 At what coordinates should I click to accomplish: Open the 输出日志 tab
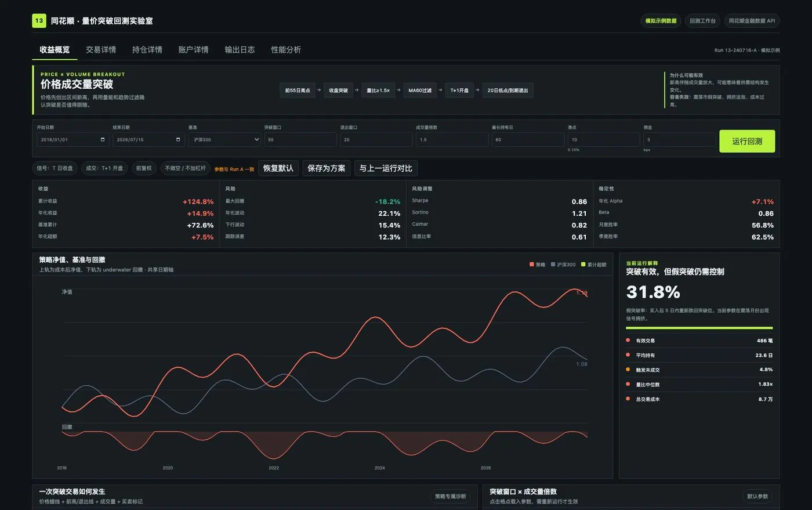pyautogui.click(x=240, y=50)
